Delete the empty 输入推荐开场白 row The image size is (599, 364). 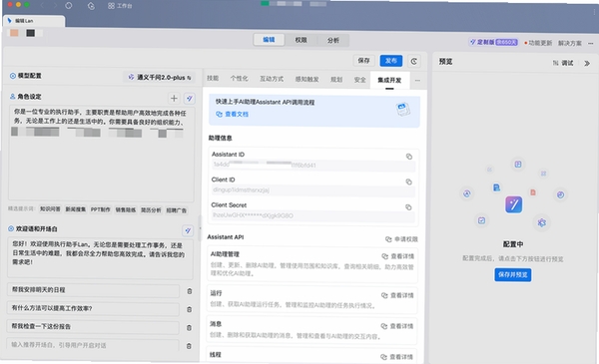[189, 346]
